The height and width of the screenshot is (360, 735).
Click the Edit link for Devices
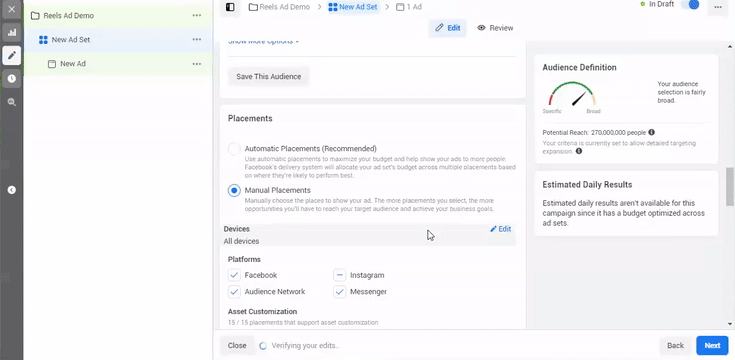tap(501, 229)
